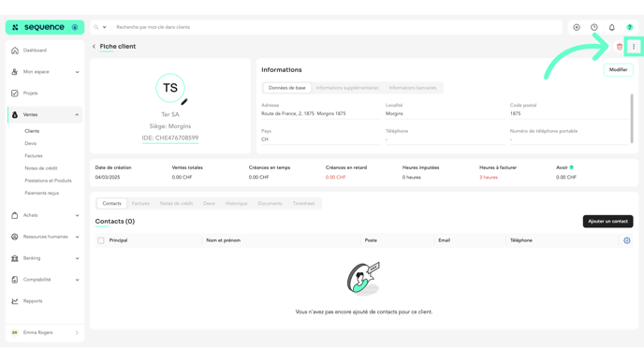Viewport: 644px width, 362px height.
Task: Expand the Achats chevron
Action: pyautogui.click(x=77, y=215)
